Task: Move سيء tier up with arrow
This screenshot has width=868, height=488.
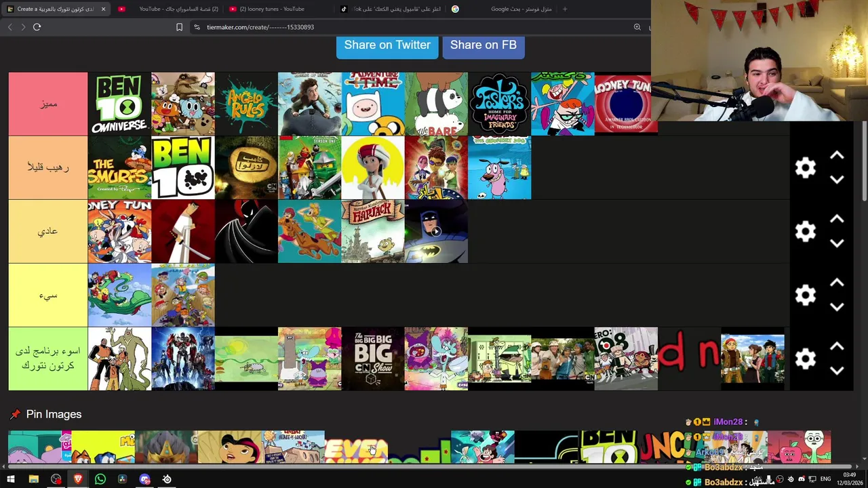Action: (837, 283)
